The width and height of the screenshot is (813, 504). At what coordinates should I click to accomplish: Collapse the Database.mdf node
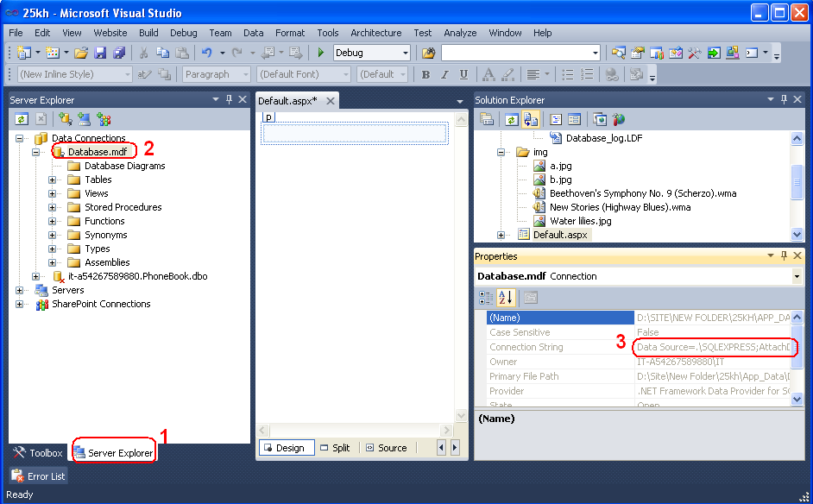[35, 153]
